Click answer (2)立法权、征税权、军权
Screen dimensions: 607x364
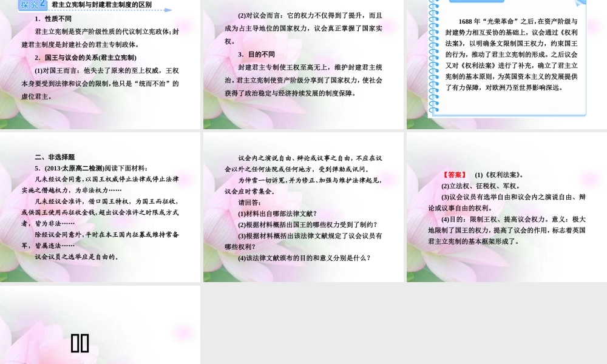coord(480,186)
